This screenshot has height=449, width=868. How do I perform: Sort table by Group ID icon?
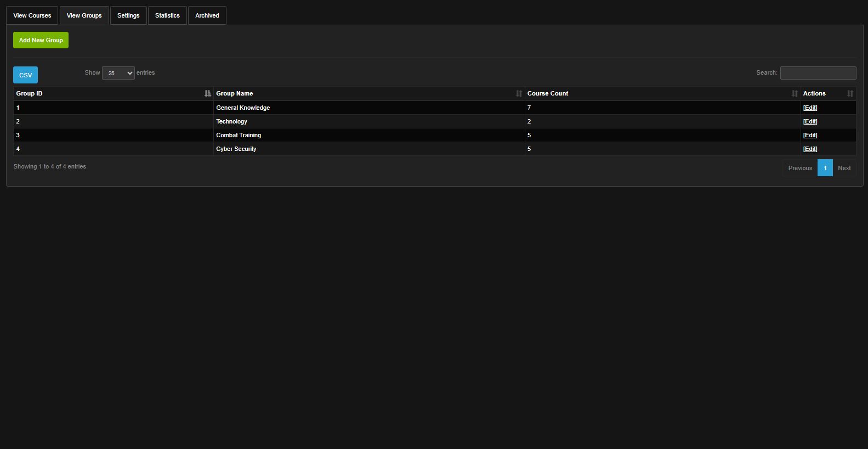click(x=207, y=93)
